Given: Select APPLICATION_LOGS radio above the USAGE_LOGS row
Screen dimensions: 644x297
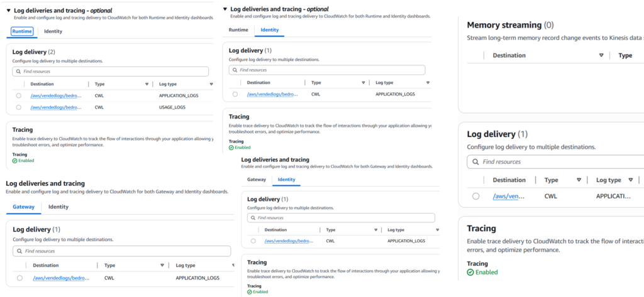Looking at the screenshot, I should tap(18, 95).
